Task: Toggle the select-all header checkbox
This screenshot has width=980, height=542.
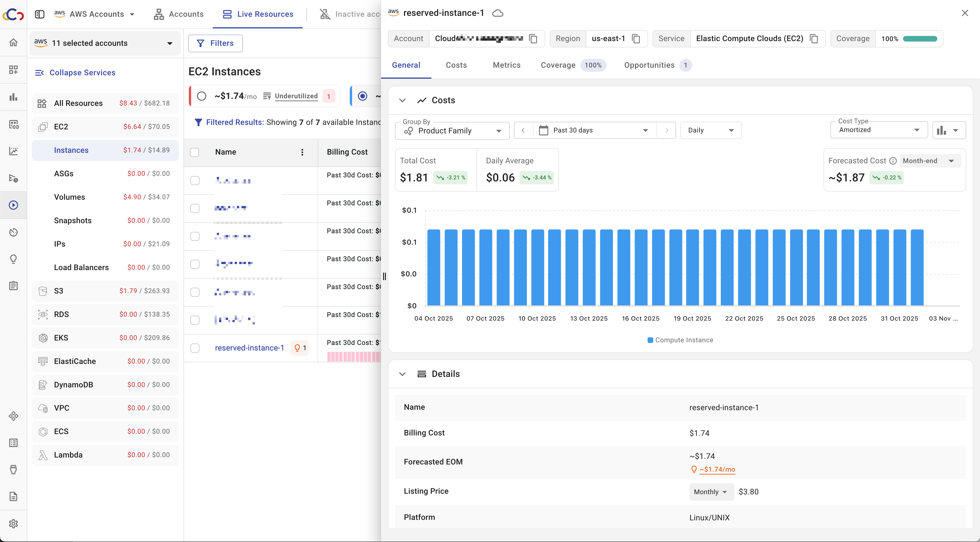Action: 195,152
